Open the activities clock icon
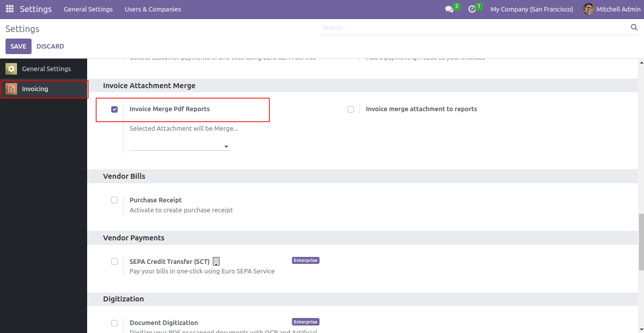This screenshot has height=333, width=644. point(472,10)
